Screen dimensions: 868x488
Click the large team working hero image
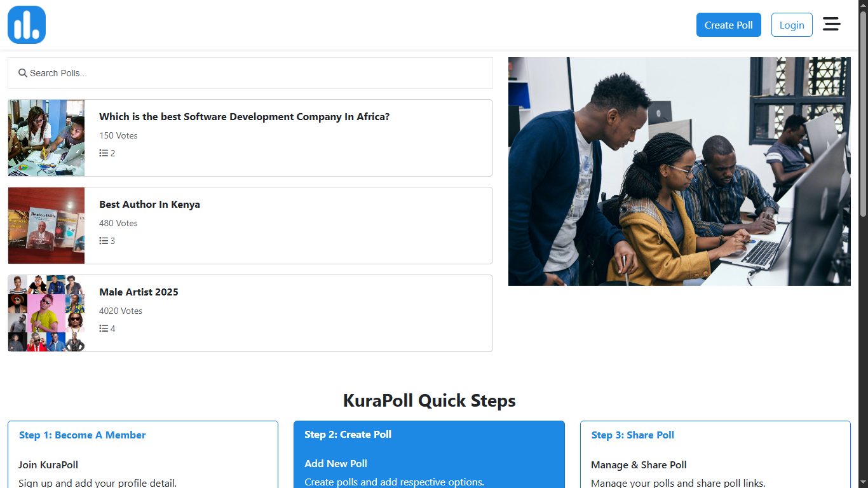coord(679,172)
